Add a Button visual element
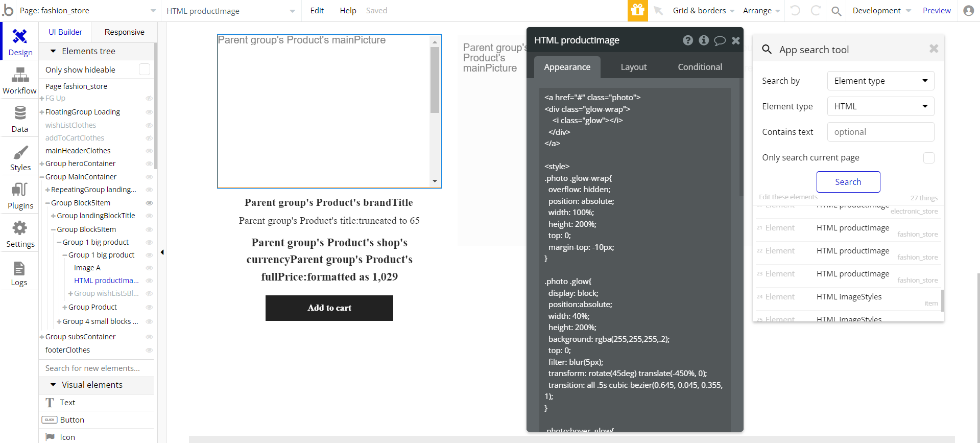Screen dimensions: 980x443 point(96,420)
